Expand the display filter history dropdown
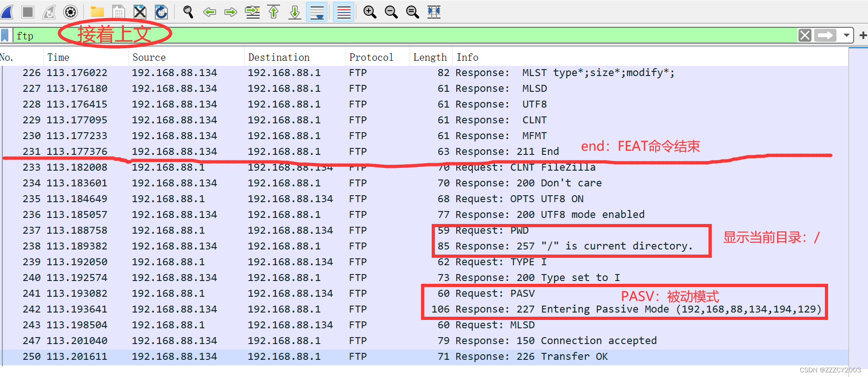868x377 pixels. [847, 35]
